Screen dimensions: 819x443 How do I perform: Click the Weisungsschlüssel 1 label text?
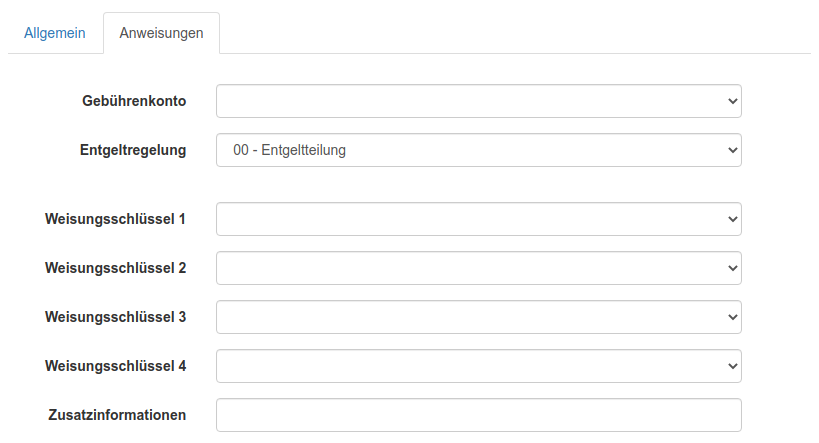tap(115, 218)
